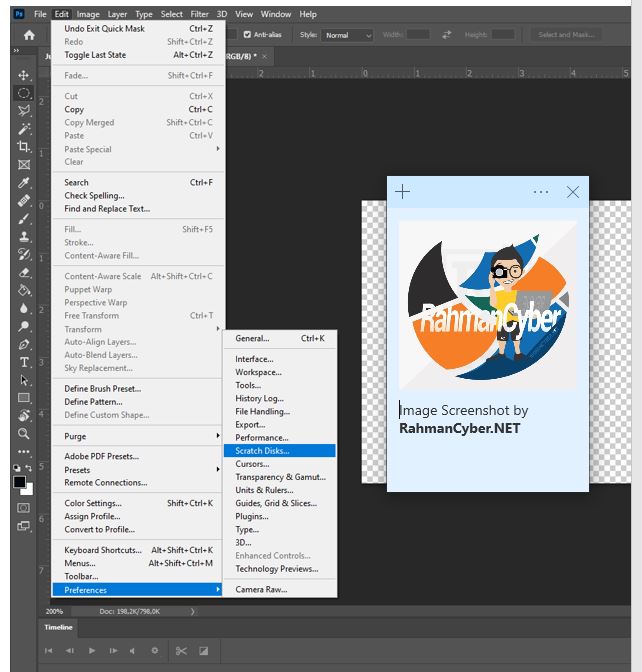The image size is (642, 672).
Task: Select the Frame tool
Action: pos(24,165)
